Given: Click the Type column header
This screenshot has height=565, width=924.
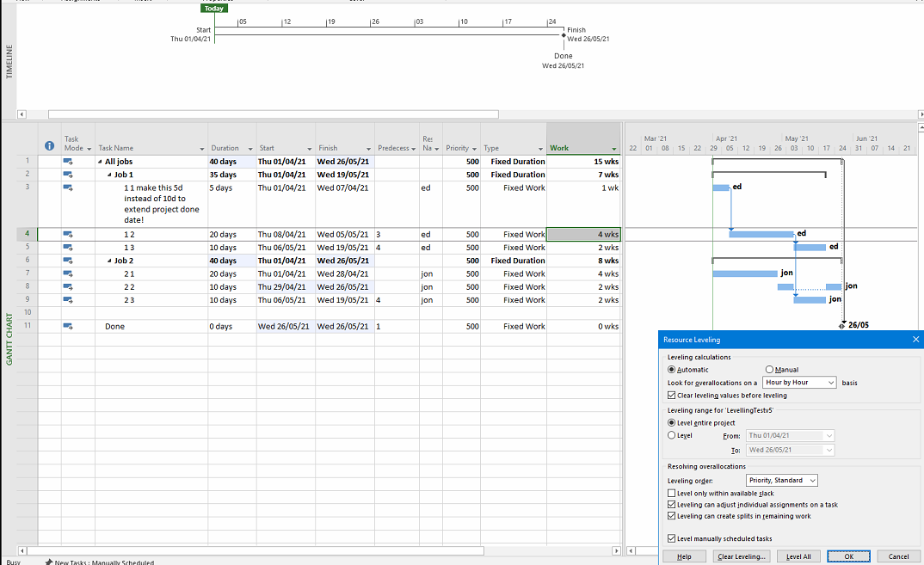Looking at the screenshot, I should pos(514,140).
